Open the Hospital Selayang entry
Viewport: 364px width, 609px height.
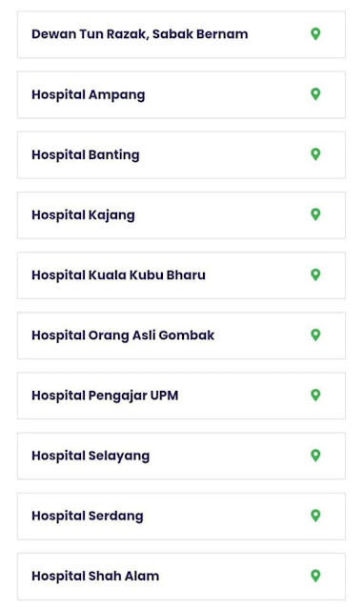(181, 456)
